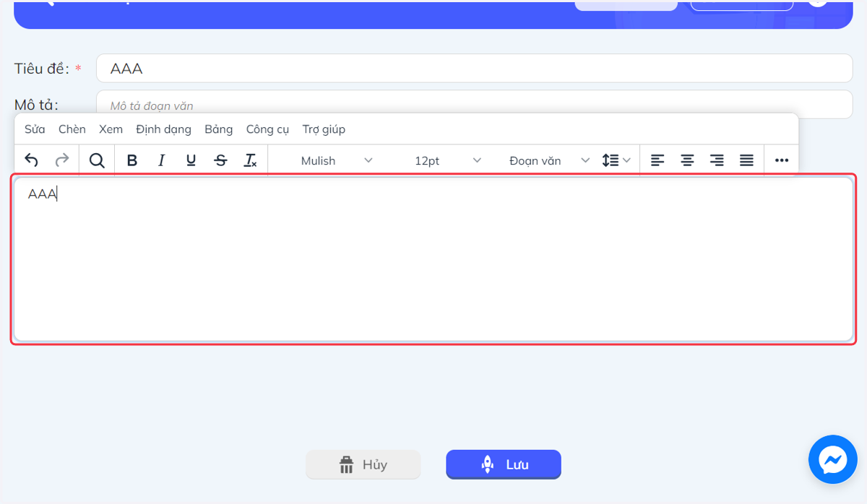Image resolution: width=867 pixels, height=504 pixels.
Task: Open the Bảng menu
Action: click(218, 129)
